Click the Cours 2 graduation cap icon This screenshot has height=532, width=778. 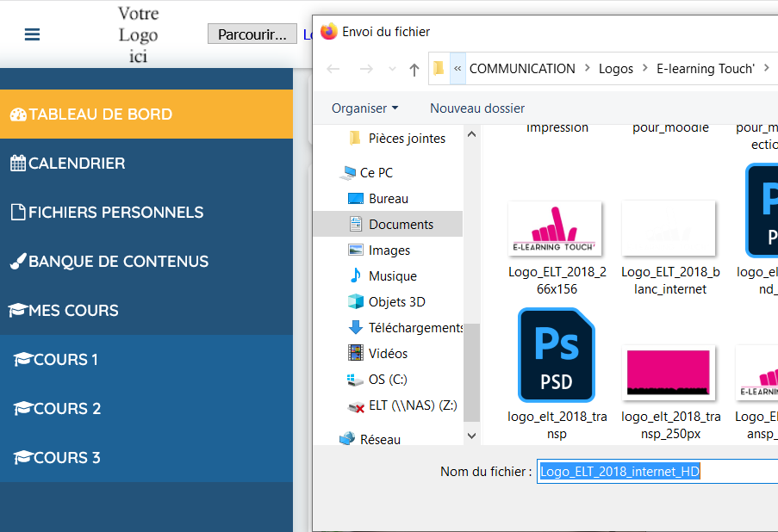click(x=22, y=409)
